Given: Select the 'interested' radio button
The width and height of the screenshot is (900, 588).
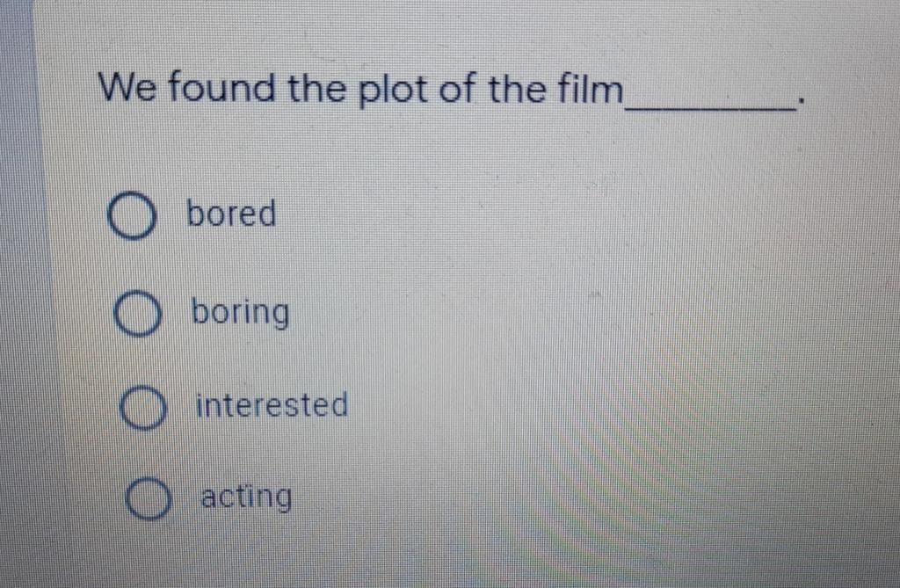Looking at the screenshot, I should point(143,407).
